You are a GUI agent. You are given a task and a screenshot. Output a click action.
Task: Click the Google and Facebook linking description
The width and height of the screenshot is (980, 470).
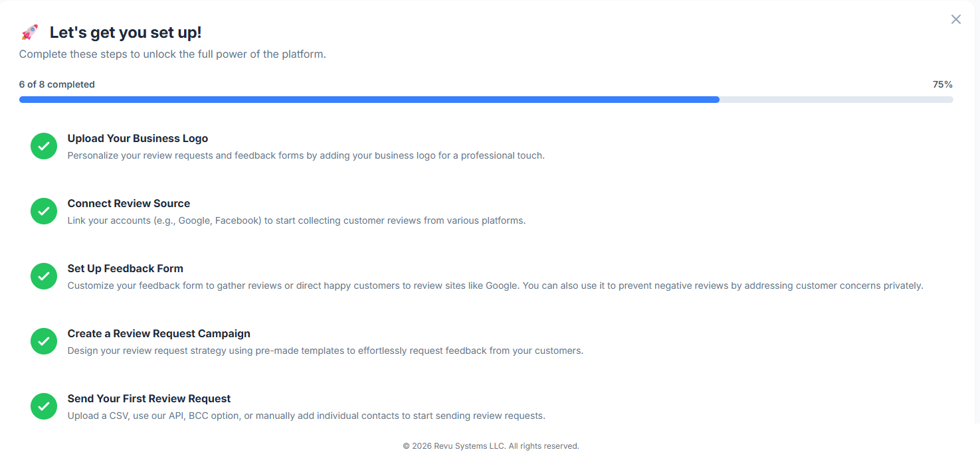pos(296,220)
